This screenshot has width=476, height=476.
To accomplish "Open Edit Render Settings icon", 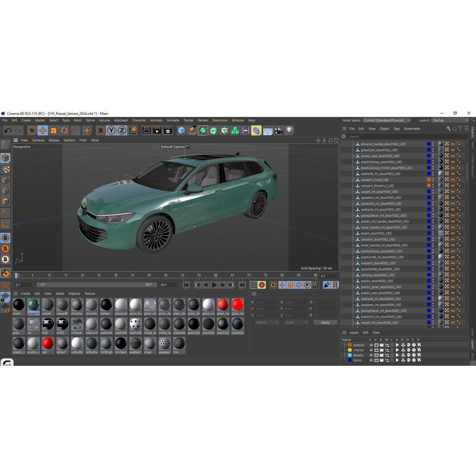I will pyautogui.click(x=168, y=130).
